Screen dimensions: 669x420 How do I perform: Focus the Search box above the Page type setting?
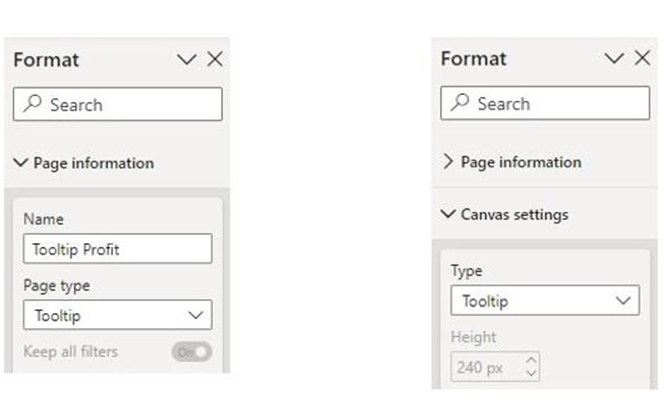tap(128, 105)
